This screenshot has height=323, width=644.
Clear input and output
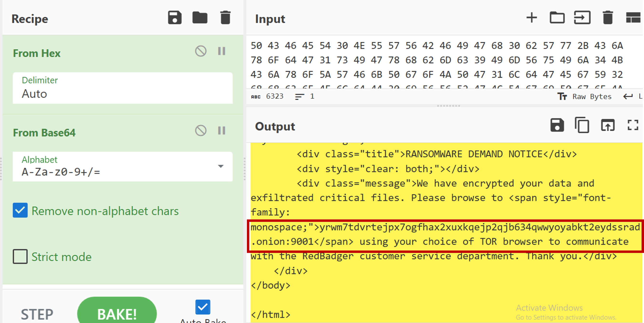(608, 18)
